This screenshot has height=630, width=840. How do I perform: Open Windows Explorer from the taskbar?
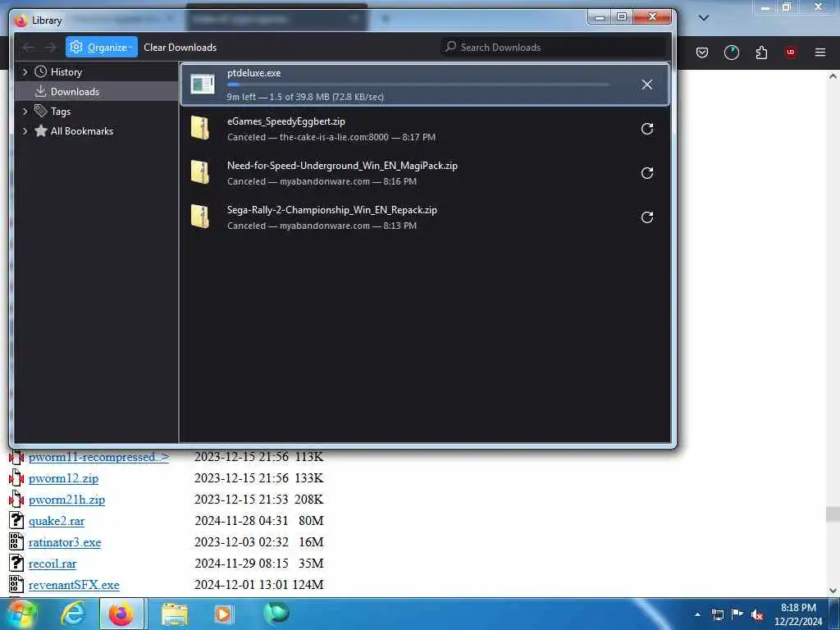click(175, 614)
